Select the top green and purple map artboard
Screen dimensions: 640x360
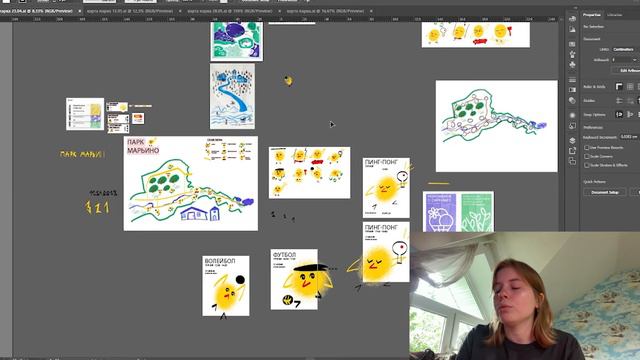click(236, 41)
